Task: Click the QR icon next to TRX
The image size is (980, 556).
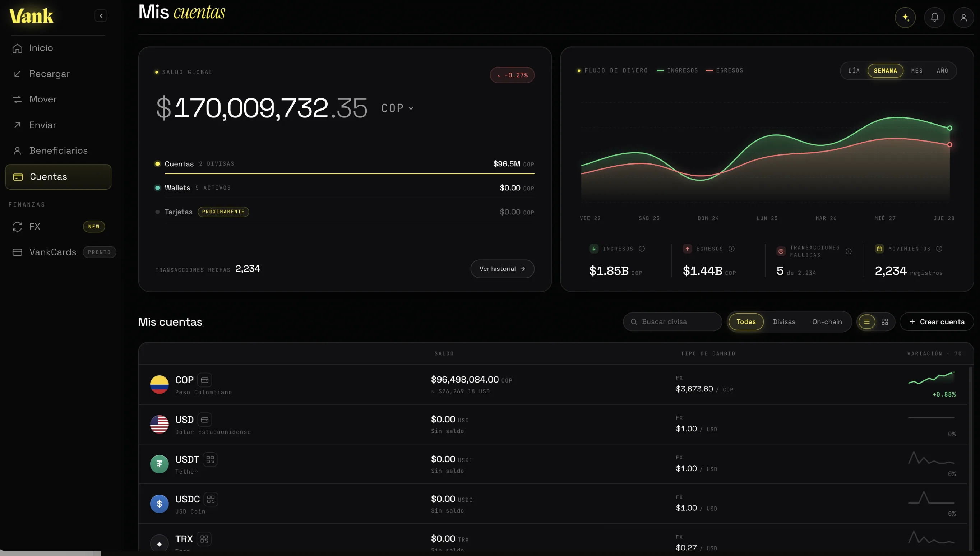Action: (204, 539)
